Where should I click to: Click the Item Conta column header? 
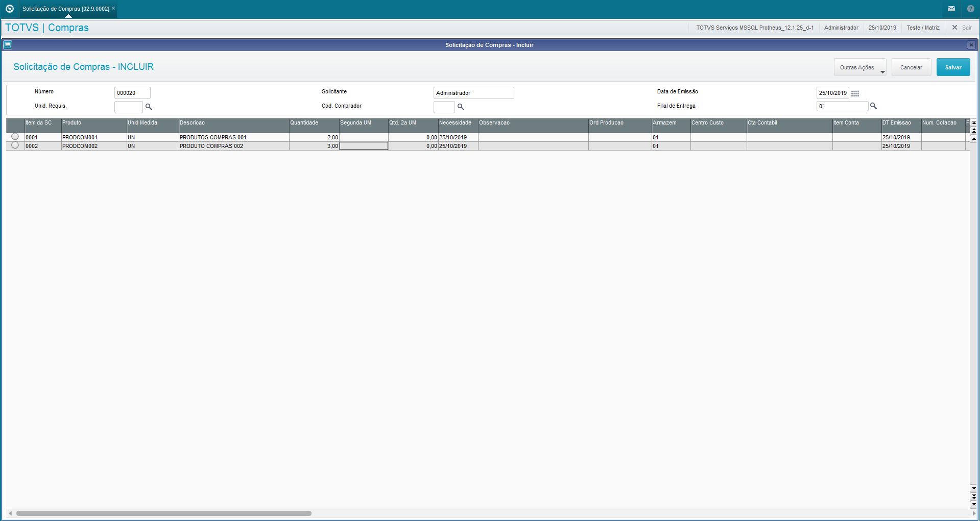click(857, 126)
